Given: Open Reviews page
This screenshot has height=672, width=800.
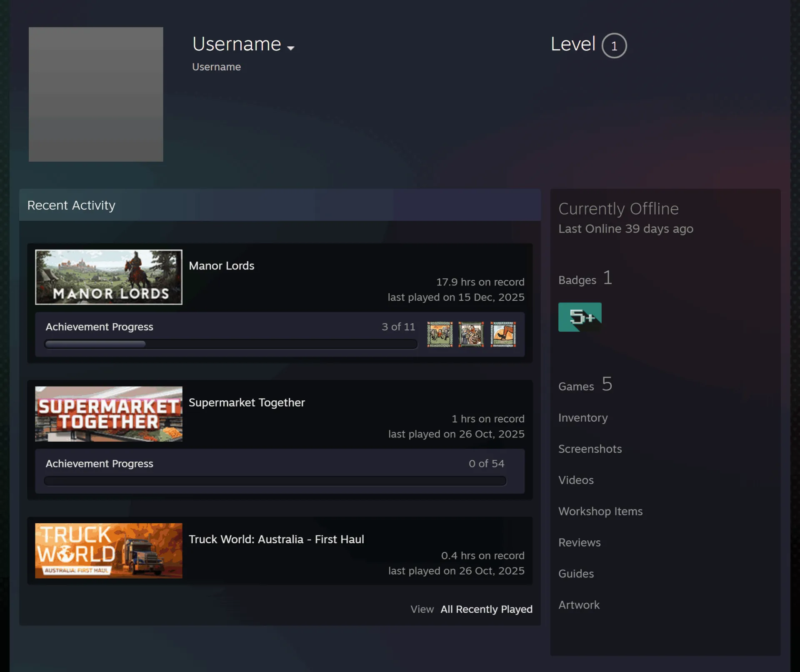Looking at the screenshot, I should pos(580,542).
